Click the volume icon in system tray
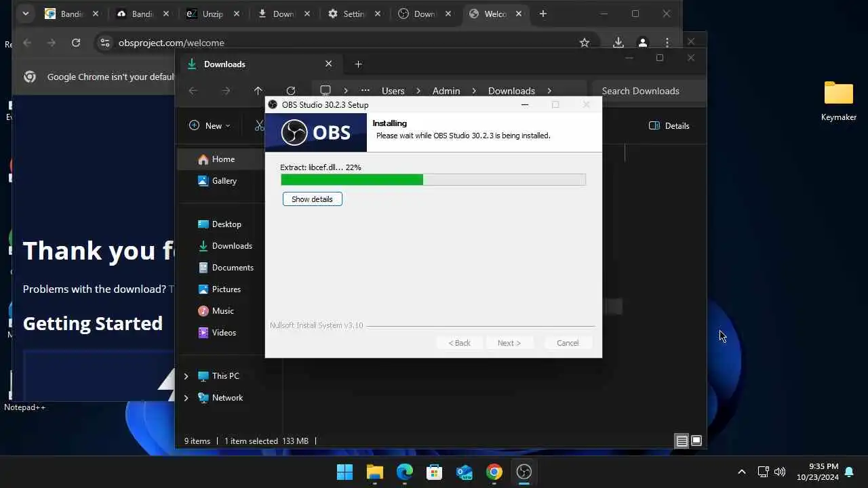Screen dimensions: 868x488 tap(780, 472)
